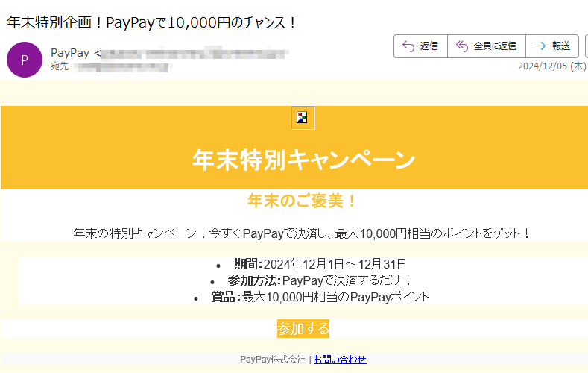Click the broken image placeholder icon

pos(303,118)
